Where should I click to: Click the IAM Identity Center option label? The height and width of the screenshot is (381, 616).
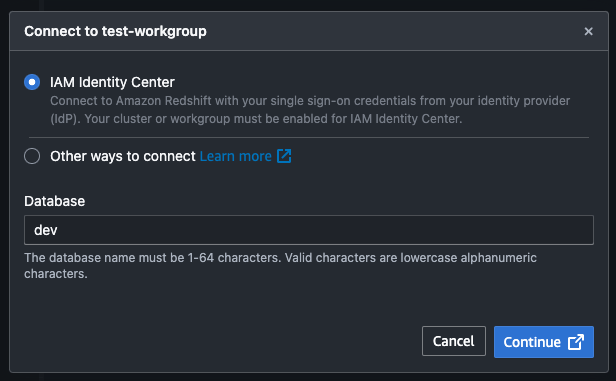click(x=112, y=82)
